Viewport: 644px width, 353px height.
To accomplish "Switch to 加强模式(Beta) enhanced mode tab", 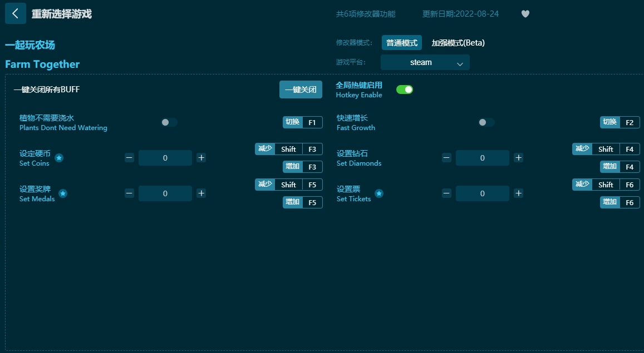I will pos(458,43).
